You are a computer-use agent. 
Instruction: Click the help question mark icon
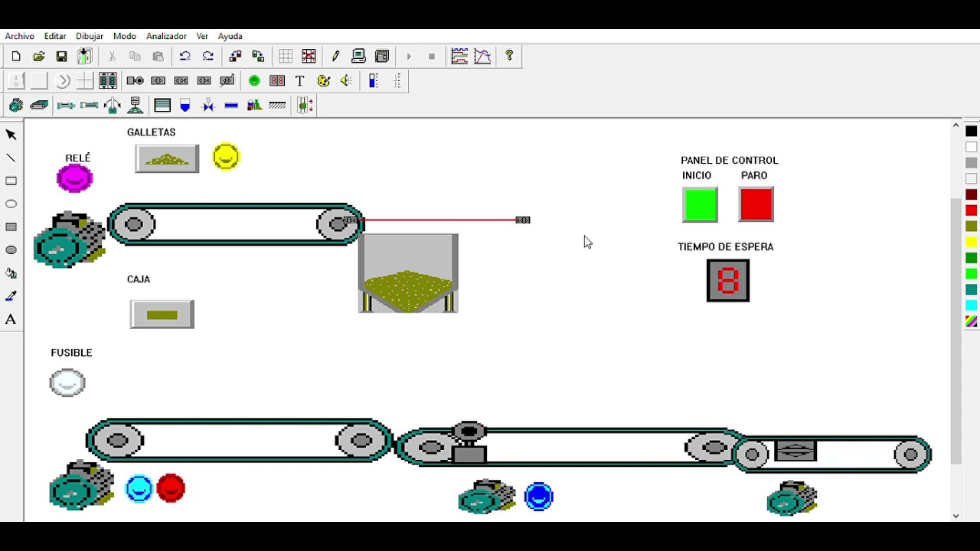click(509, 56)
